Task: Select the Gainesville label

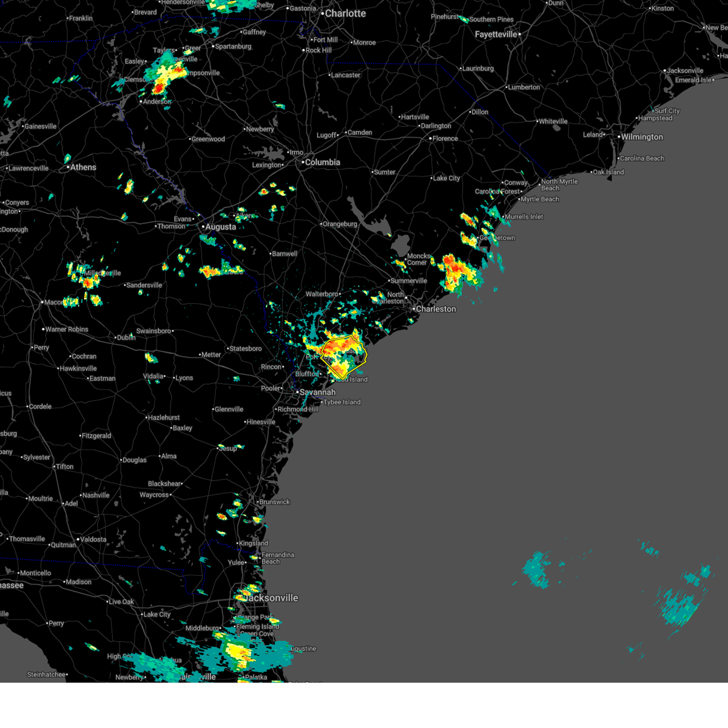Action: point(39,127)
